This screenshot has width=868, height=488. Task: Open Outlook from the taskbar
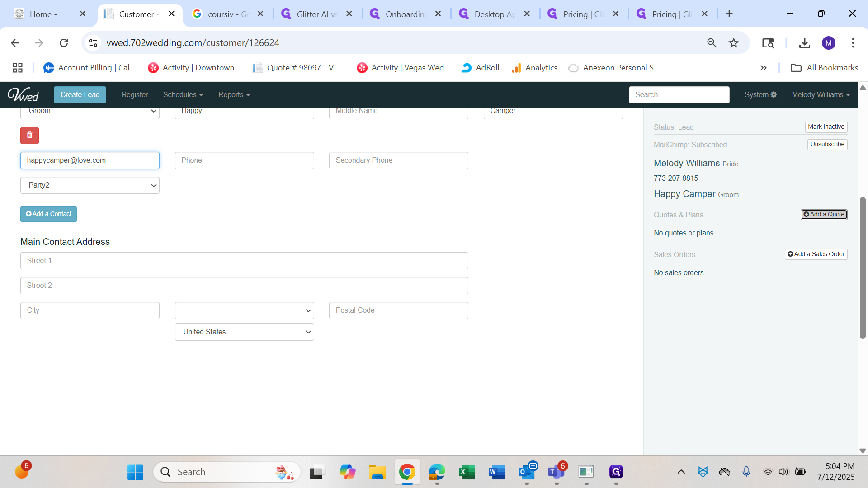click(x=527, y=472)
